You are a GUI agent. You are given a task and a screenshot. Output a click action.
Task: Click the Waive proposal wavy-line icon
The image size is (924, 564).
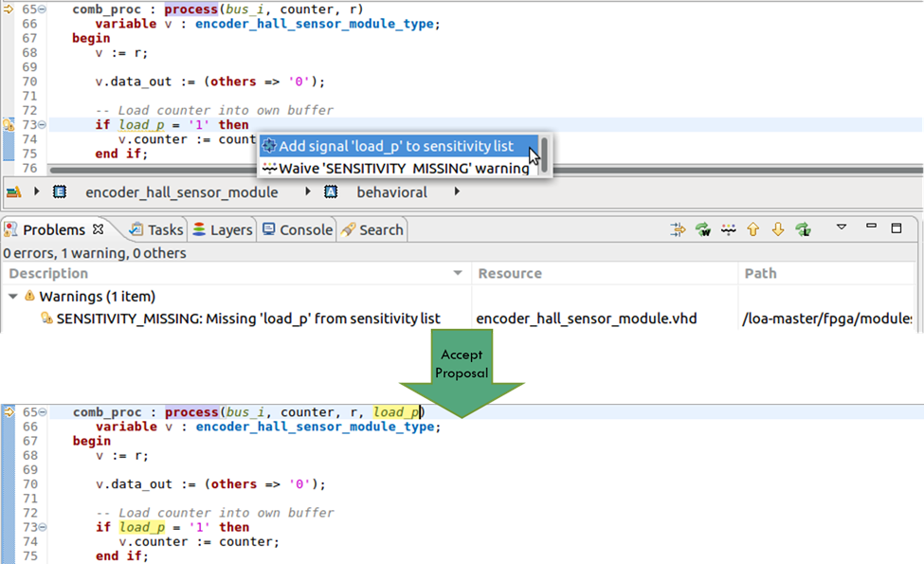point(269,169)
